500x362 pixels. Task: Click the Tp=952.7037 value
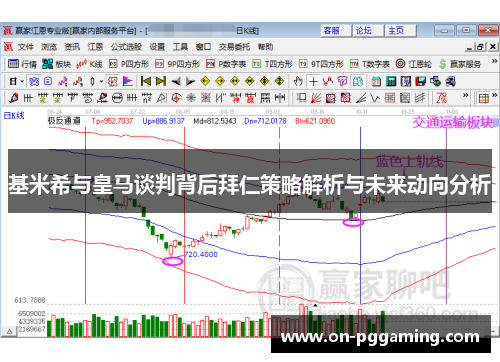coord(112,121)
